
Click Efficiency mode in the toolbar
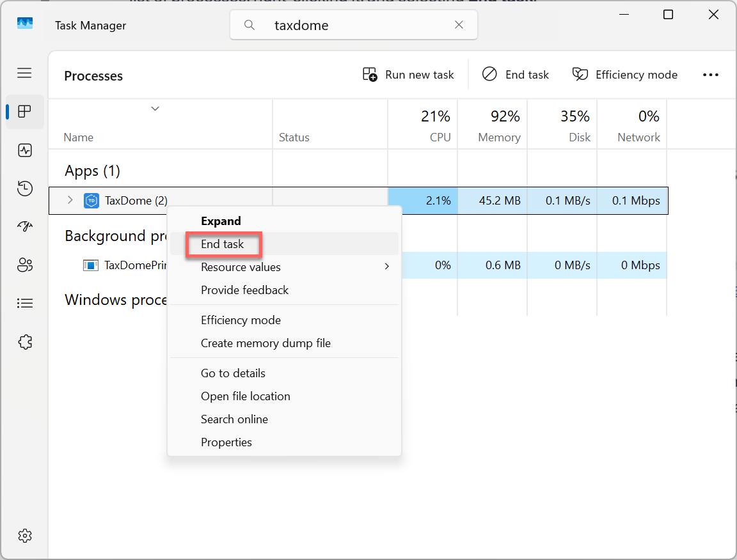[x=624, y=75]
